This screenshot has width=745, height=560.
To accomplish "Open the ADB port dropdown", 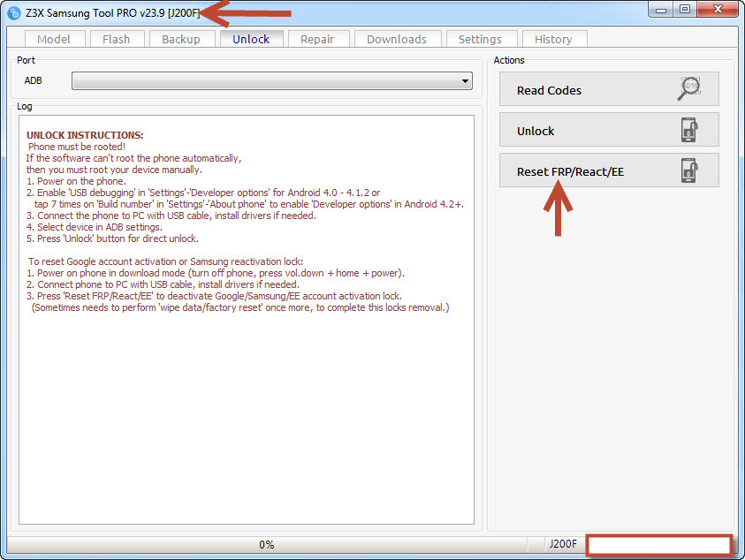I will [x=272, y=80].
